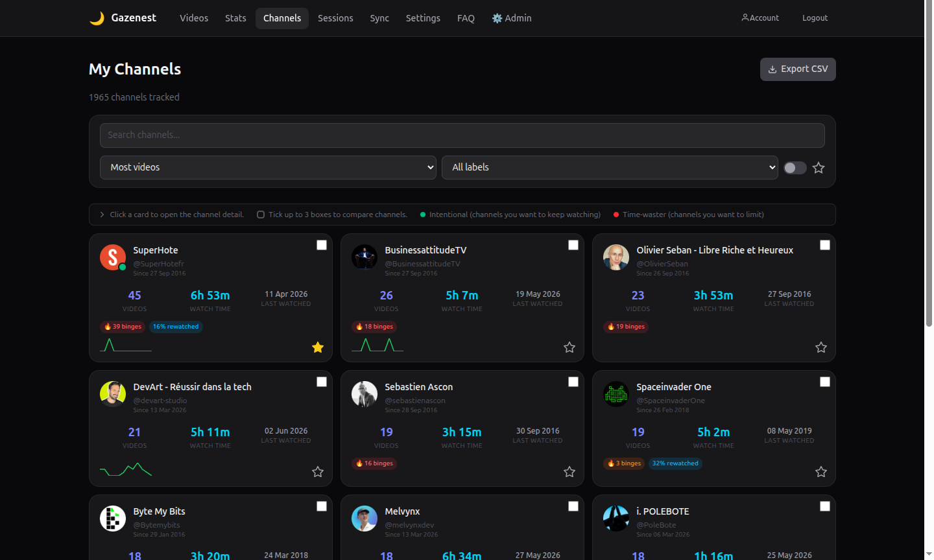This screenshot has height=560, width=934.
Task: Export channels as CSV
Action: tap(798, 69)
